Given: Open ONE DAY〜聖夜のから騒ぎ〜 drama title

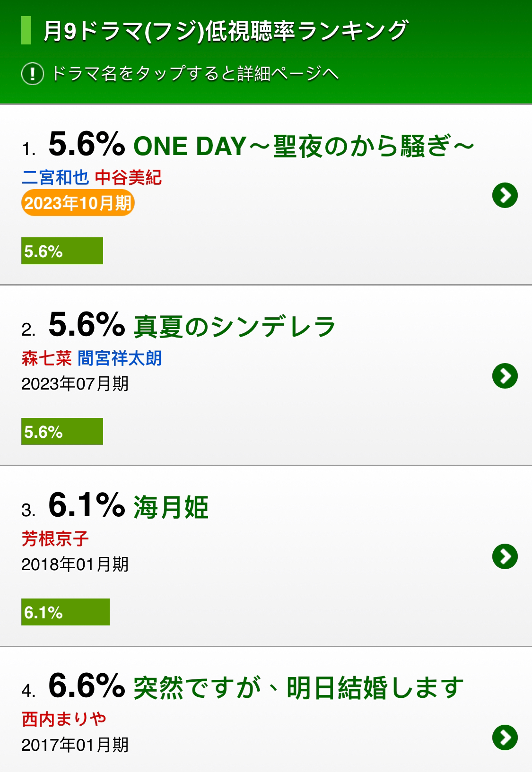Looking at the screenshot, I should pos(304,146).
